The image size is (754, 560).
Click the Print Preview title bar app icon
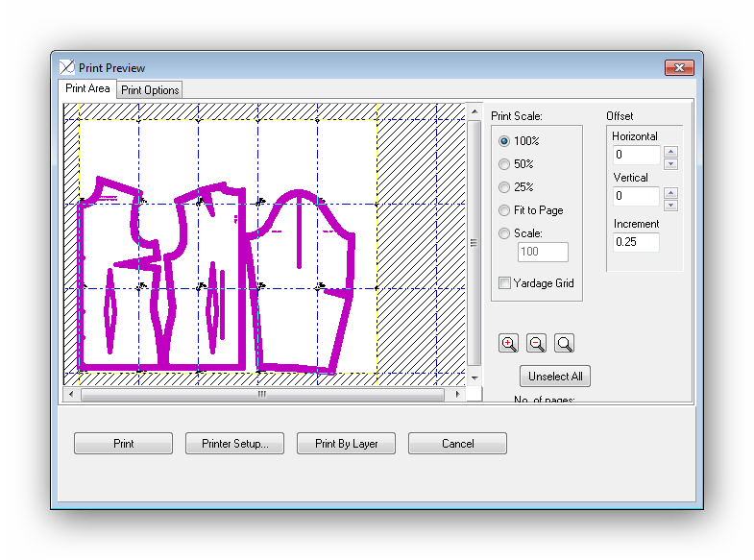(x=67, y=67)
